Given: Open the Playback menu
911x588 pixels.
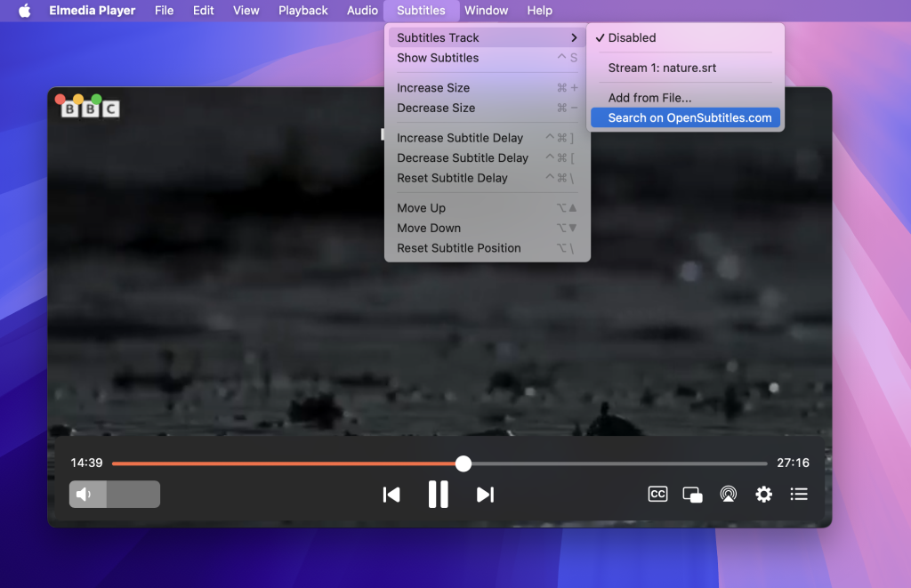Looking at the screenshot, I should pyautogui.click(x=302, y=11).
